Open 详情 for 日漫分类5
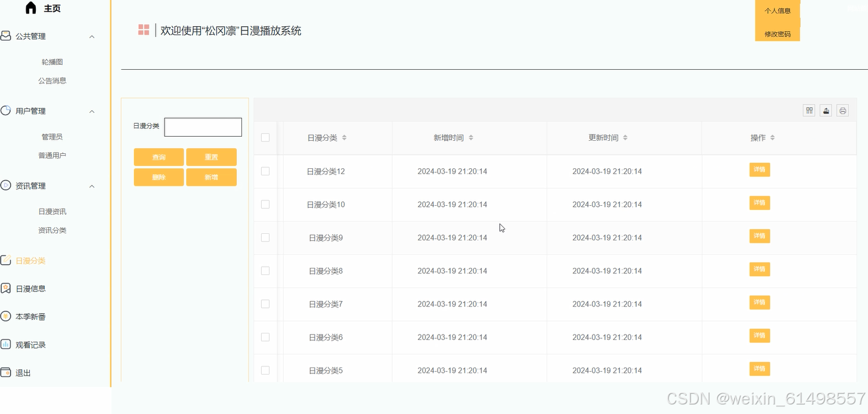Image resolution: width=868 pixels, height=414 pixels. point(759,369)
